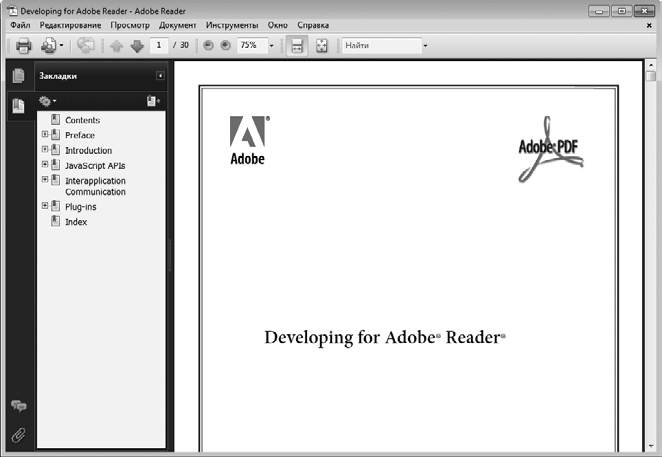Toggle fit full page view

(x=322, y=46)
